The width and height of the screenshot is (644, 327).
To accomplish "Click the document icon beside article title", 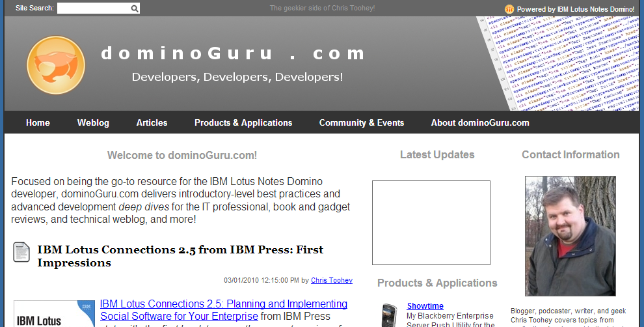I will [x=21, y=251].
